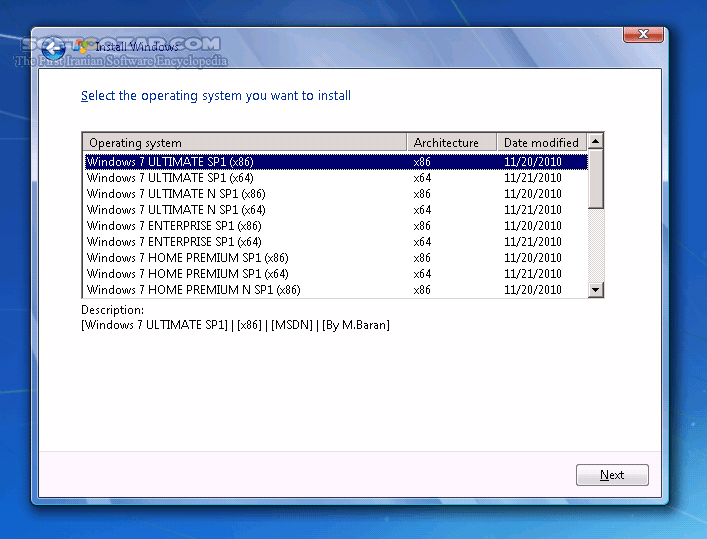Click the scroll up arrow in list
This screenshot has width=707, height=539.
pos(596,142)
